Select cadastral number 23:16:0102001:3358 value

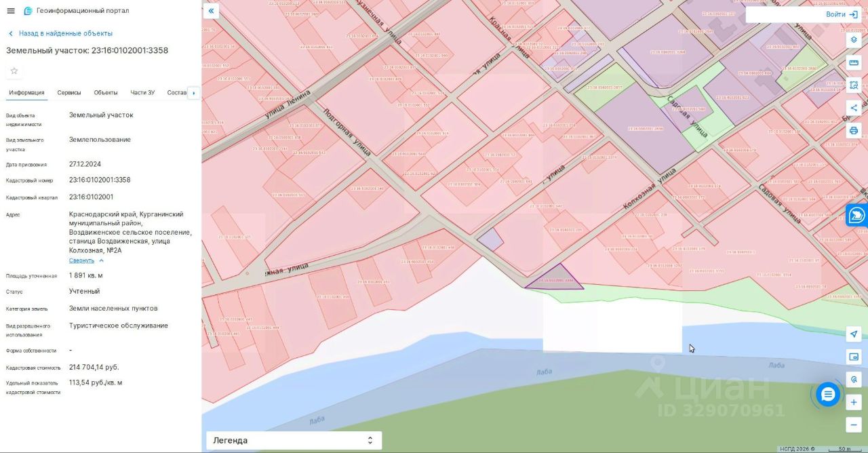point(100,180)
